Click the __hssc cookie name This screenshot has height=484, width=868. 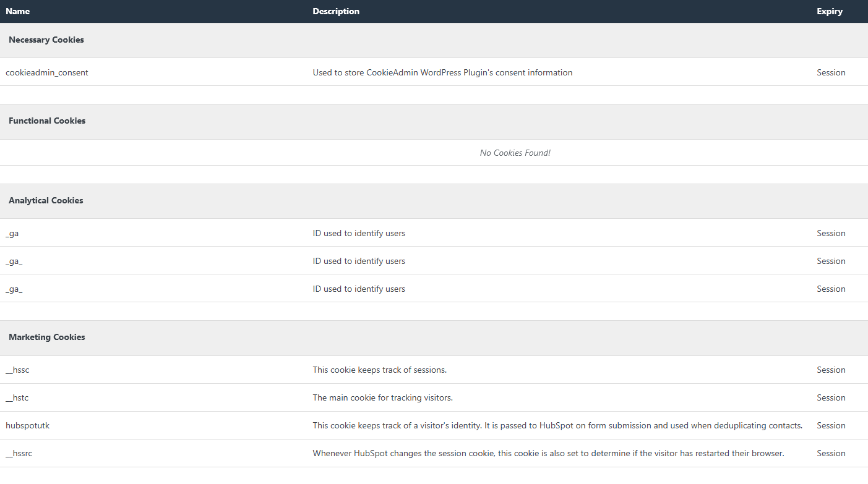pos(17,370)
